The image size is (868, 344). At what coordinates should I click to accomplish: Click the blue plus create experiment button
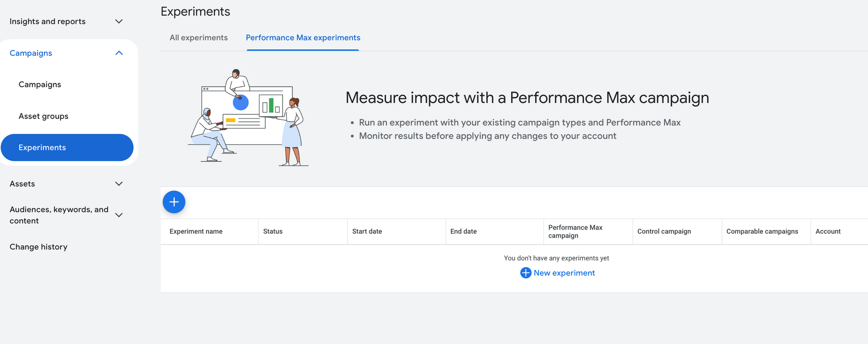[174, 202]
